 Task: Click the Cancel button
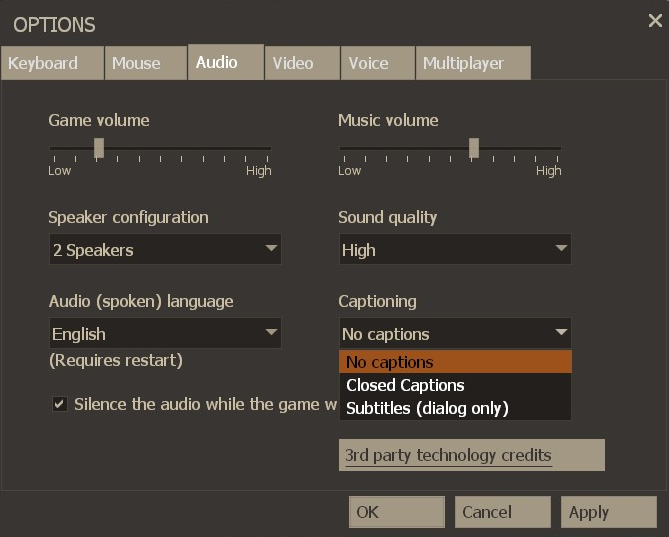pos(503,512)
